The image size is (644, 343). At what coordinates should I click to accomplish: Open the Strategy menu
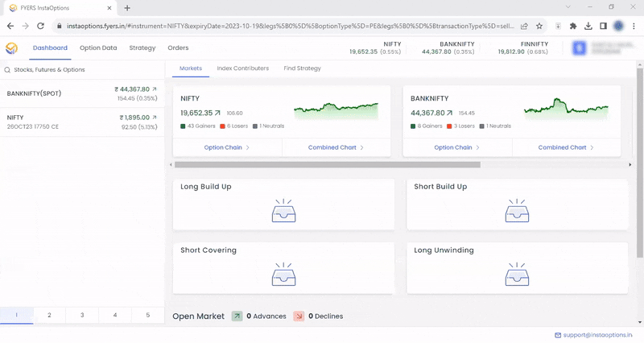tap(142, 48)
